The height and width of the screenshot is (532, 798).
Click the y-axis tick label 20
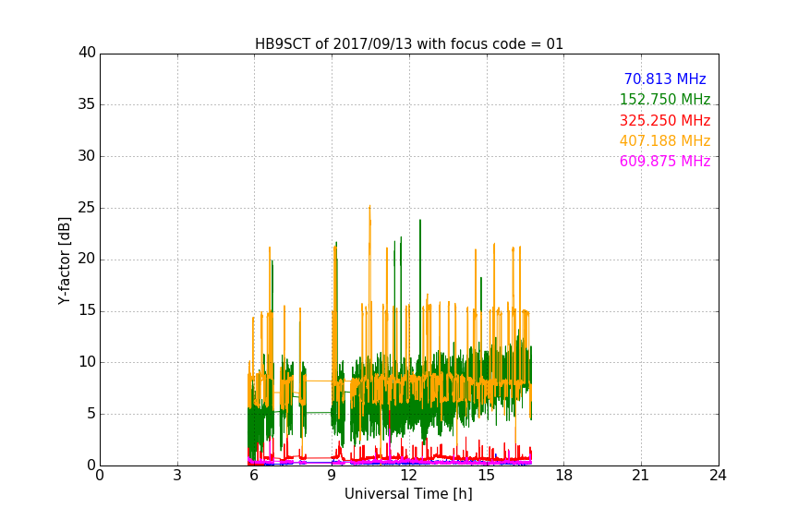[87, 260]
